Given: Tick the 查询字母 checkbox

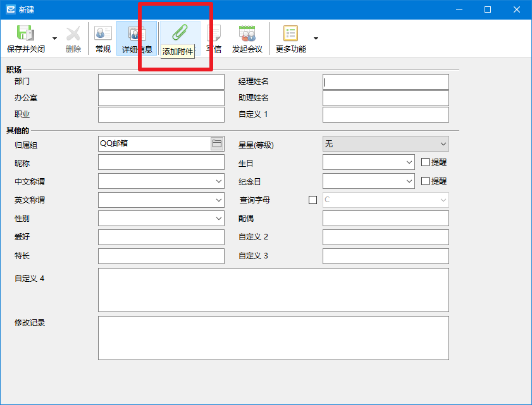Looking at the screenshot, I should 313,200.
